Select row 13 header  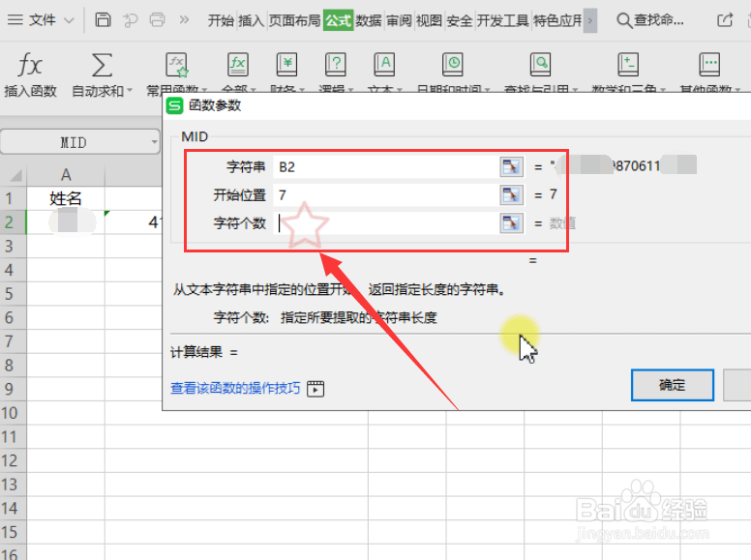pos(13,485)
